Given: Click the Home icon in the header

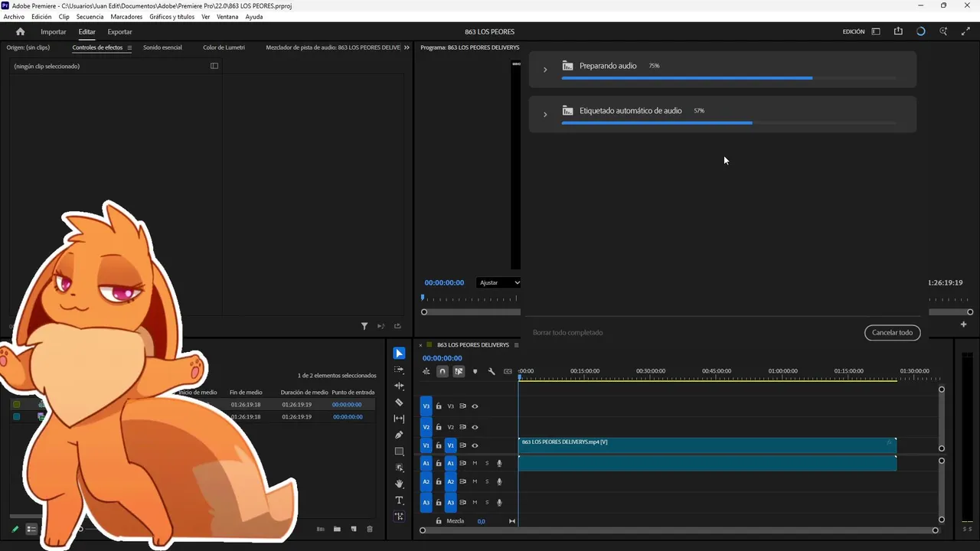Looking at the screenshot, I should click(20, 31).
